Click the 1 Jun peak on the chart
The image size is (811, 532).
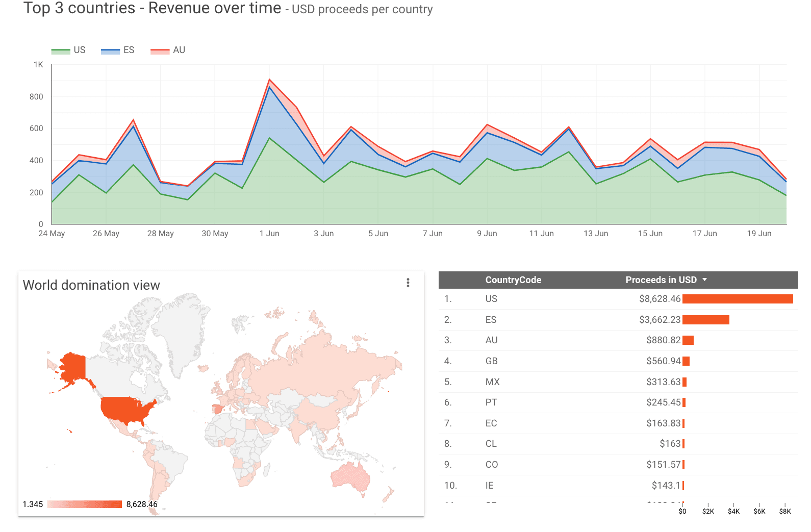[269, 80]
